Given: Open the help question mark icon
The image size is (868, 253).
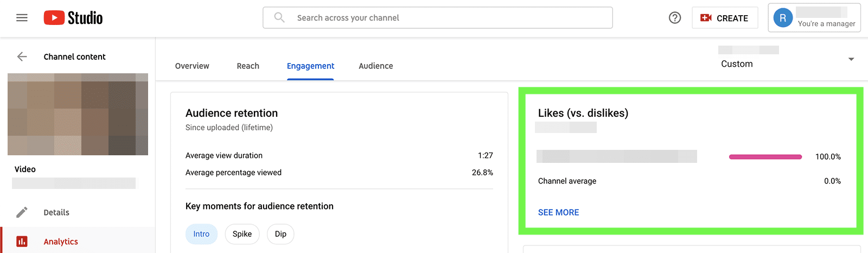Looking at the screenshot, I should click(x=675, y=18).
